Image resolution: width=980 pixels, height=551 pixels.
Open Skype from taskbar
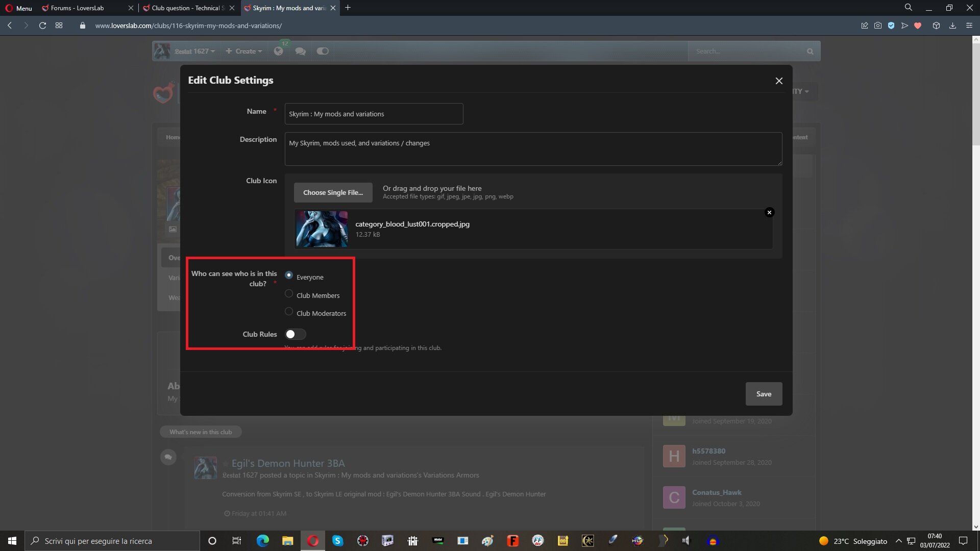click(337, 541)
